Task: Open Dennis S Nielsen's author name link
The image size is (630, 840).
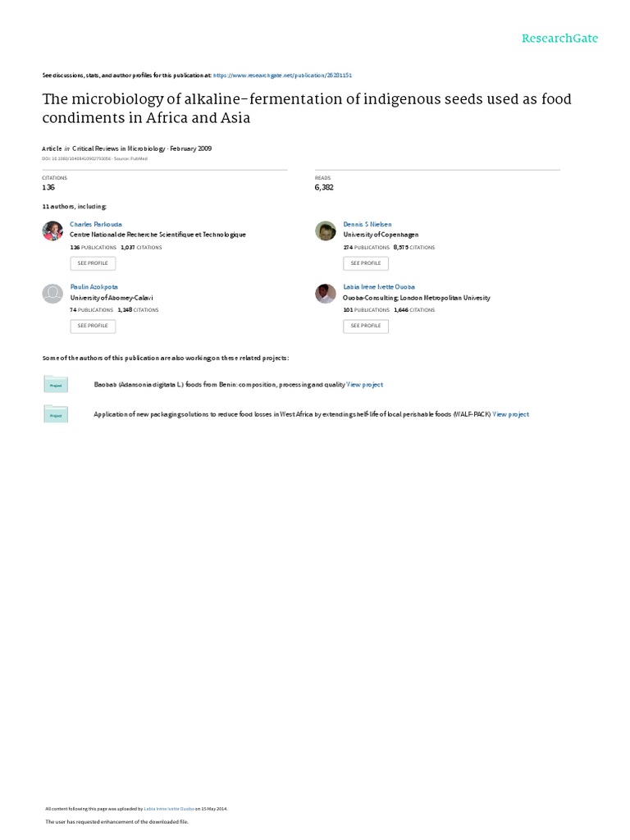Action: tap(367, 225)
